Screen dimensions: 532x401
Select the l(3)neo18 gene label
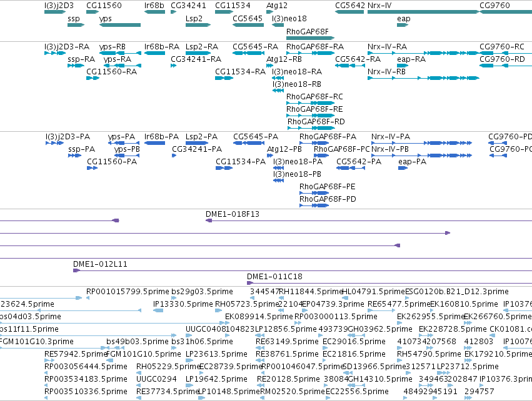pyautogui.click(x=289, y=19)
